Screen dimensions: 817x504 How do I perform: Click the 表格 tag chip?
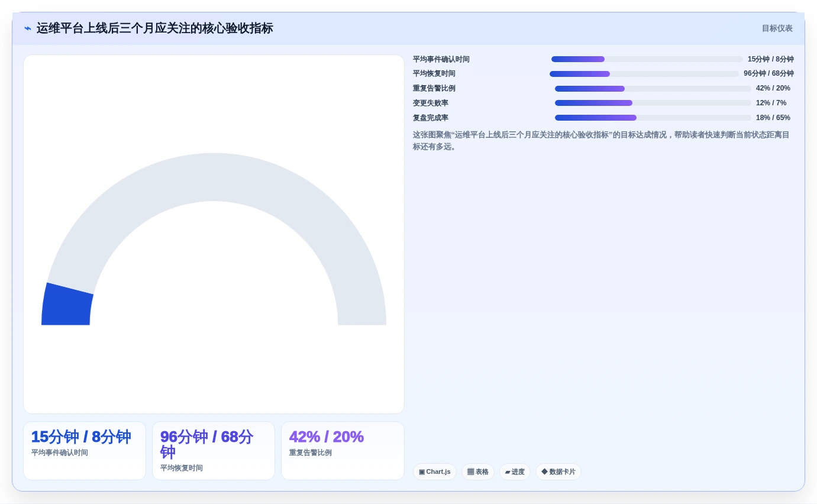478,471
